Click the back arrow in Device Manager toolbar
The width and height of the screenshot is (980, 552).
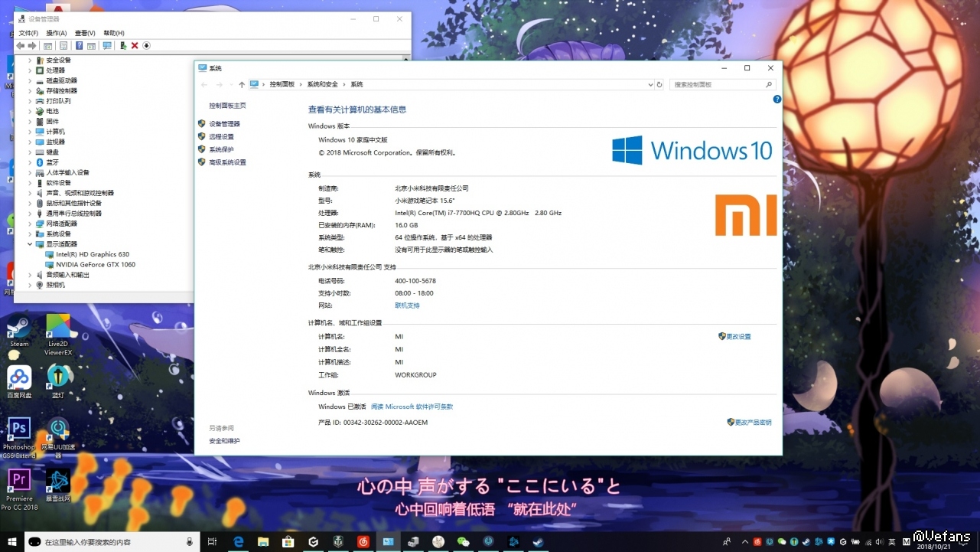click(x=21, y=46)
